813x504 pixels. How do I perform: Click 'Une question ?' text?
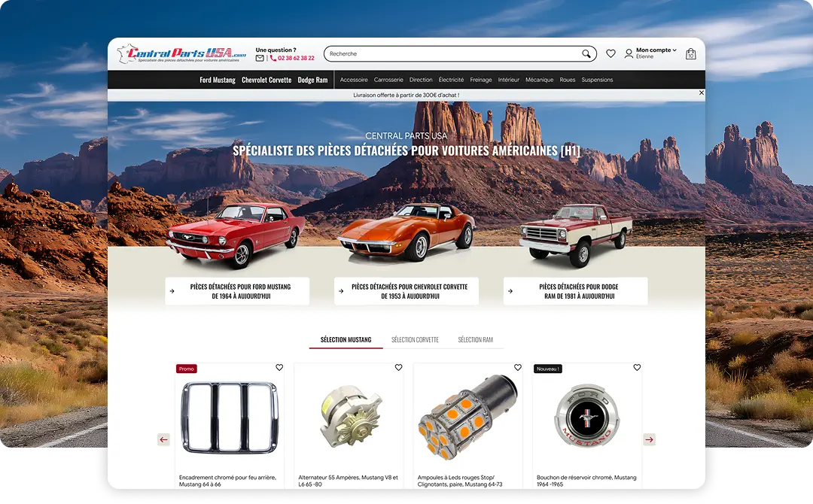point(276,50)
